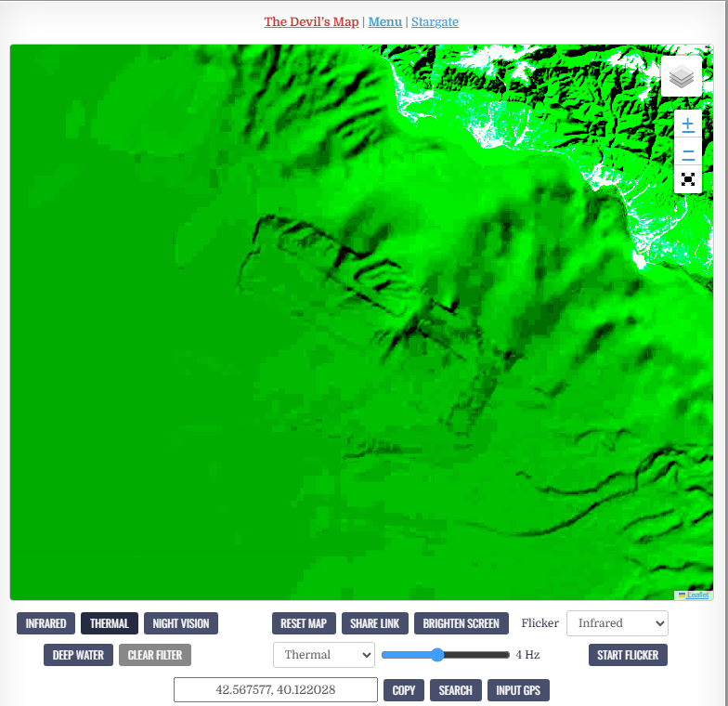Zoom out with the minus icon
This screenshot has width=728, height=706.
(x=687, y=153)
